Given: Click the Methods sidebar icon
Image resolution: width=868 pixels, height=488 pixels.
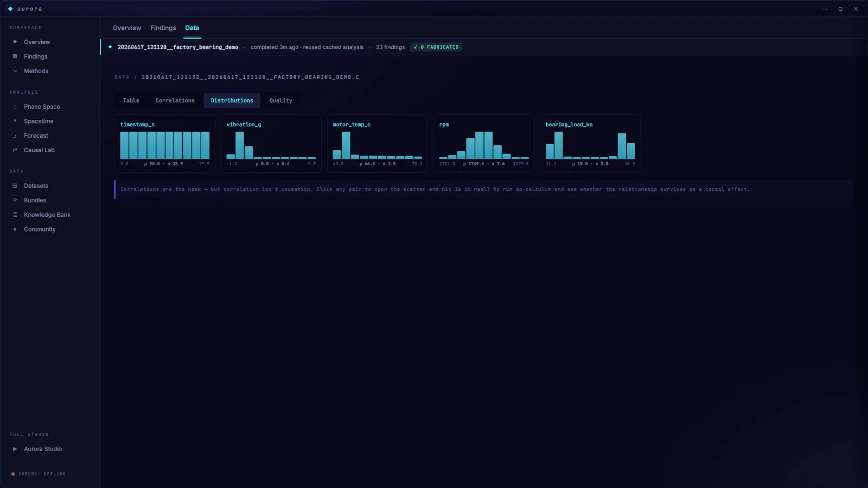Looking at the screenshot, I should click(15, 71).
